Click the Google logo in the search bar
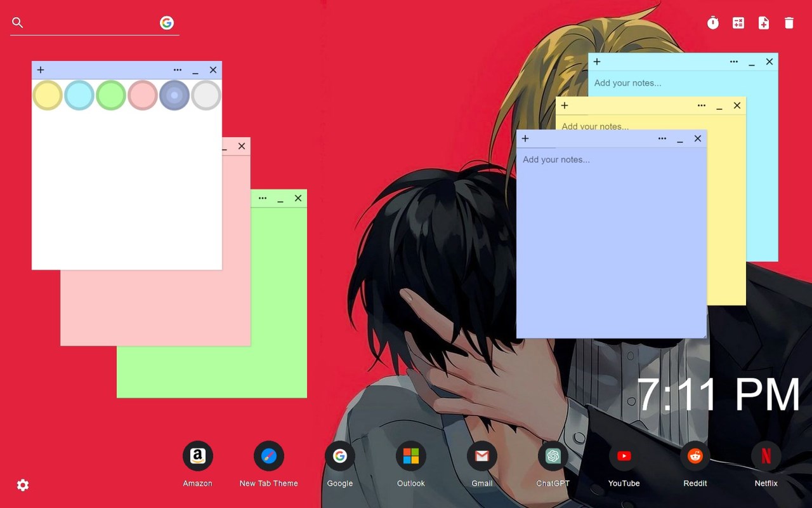Viewport: 812px width, 508px height. point(167,23)
